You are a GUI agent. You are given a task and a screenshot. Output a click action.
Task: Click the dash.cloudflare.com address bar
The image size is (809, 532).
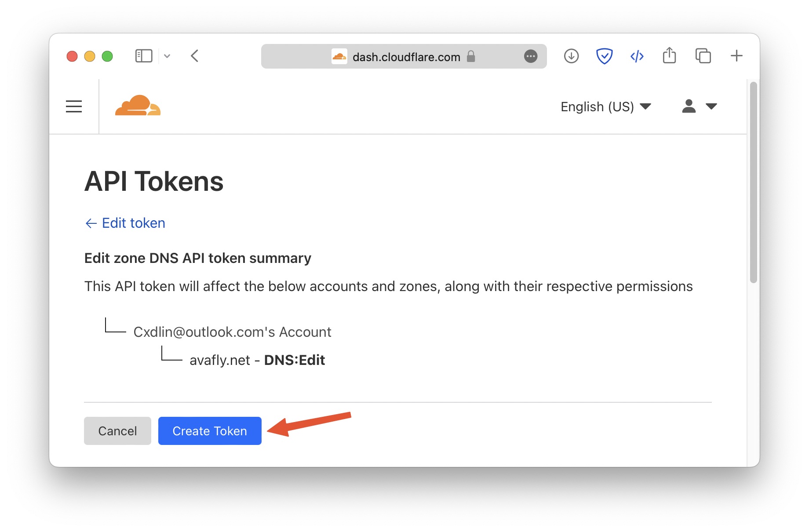coord(404,56)
